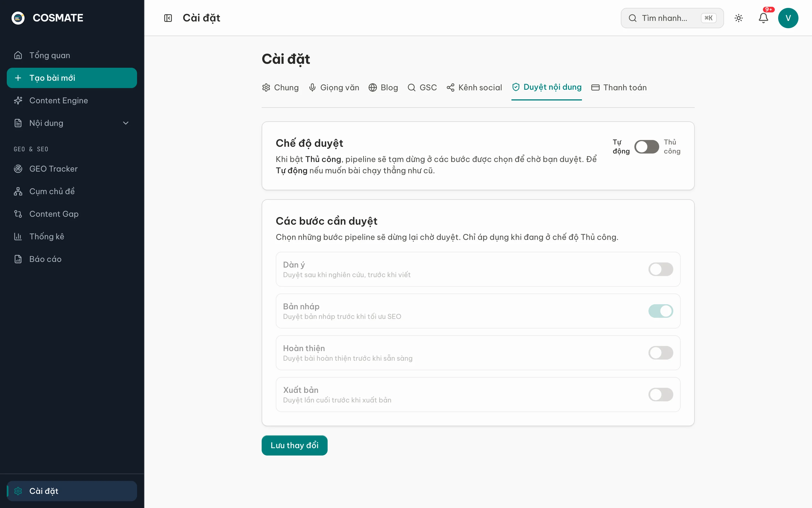Click the target icon beside GEO Tracker
Screen dimensions: 812x508
18,169
